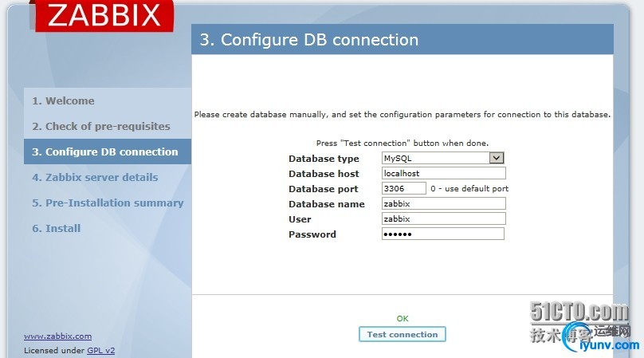This screenshot has width=644, height=358.
Task: Click the 51CTO.com watermark logo
Action: [x=579, y=312]
